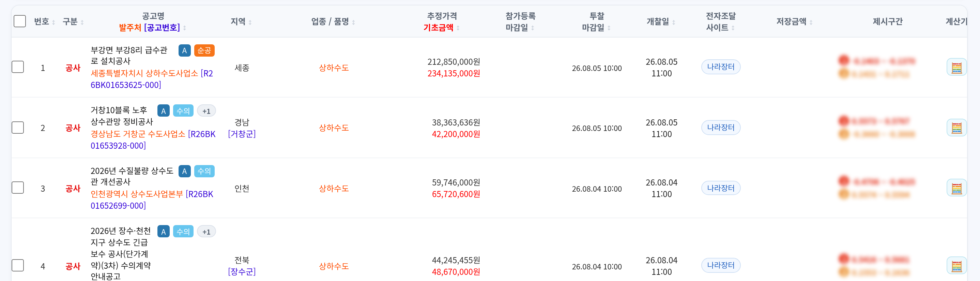
Task: Check the checkbox for row 1
Action: point(18,67)
